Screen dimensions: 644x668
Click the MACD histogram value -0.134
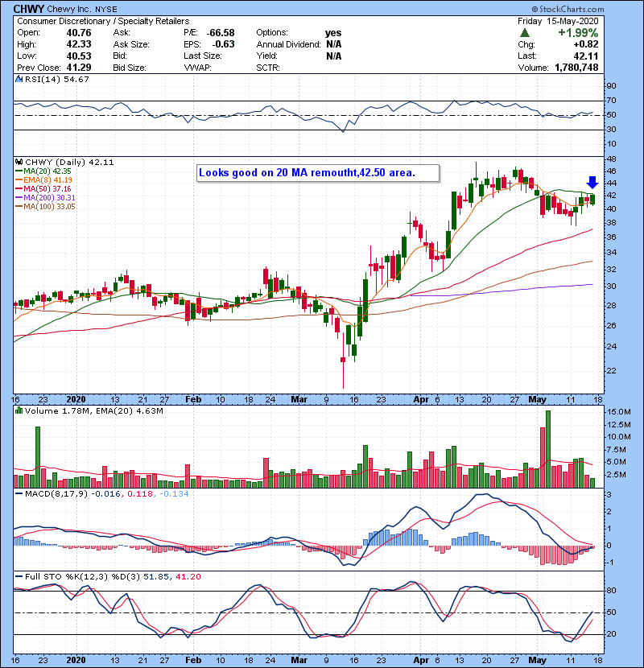(x=175, y=494)
